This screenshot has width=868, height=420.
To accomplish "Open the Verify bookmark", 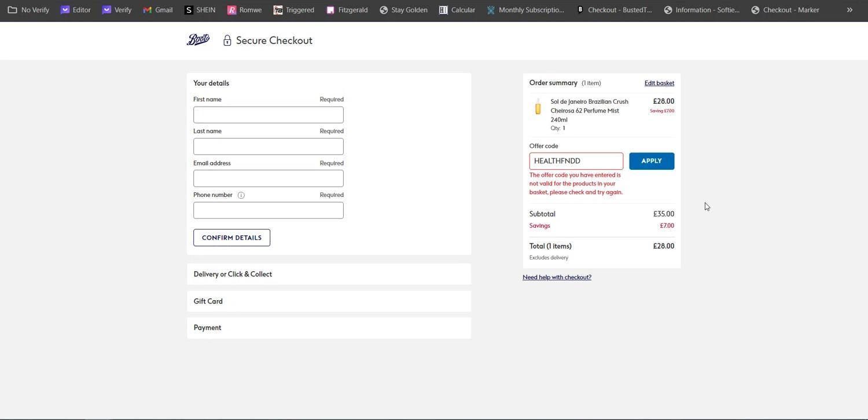I will coord(117,10).
